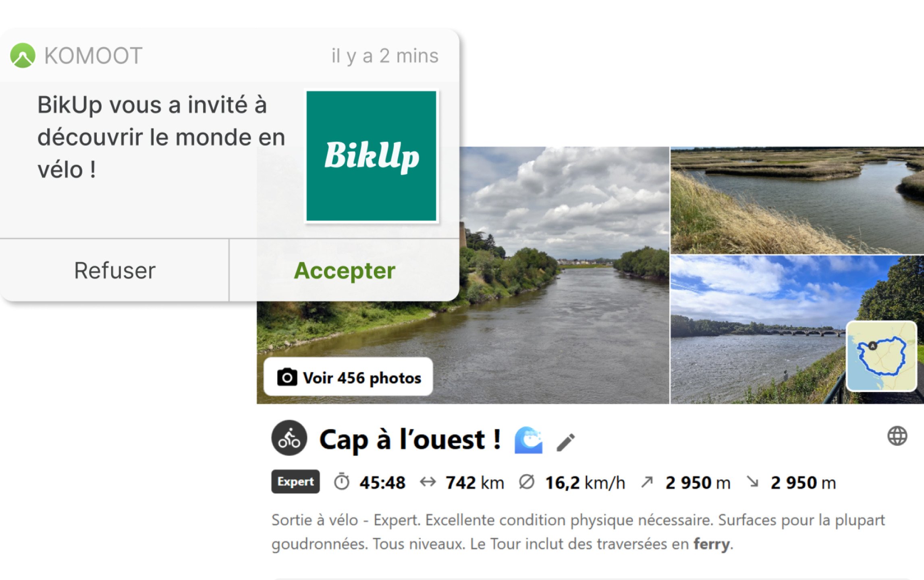Viewport: 924px width, 580px height.
Task: Click the globe visibility icon
Action: tap(897, 436)
